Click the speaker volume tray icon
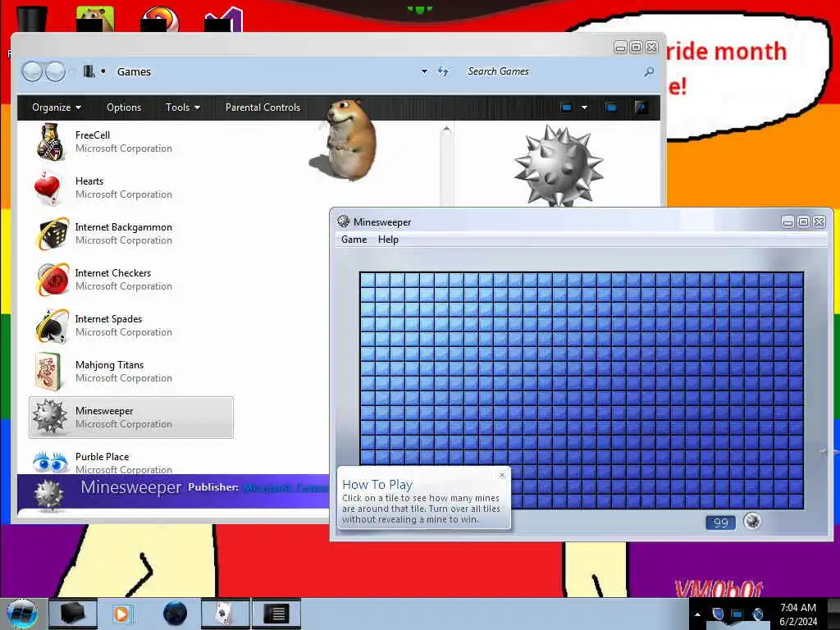 [757, 614]
